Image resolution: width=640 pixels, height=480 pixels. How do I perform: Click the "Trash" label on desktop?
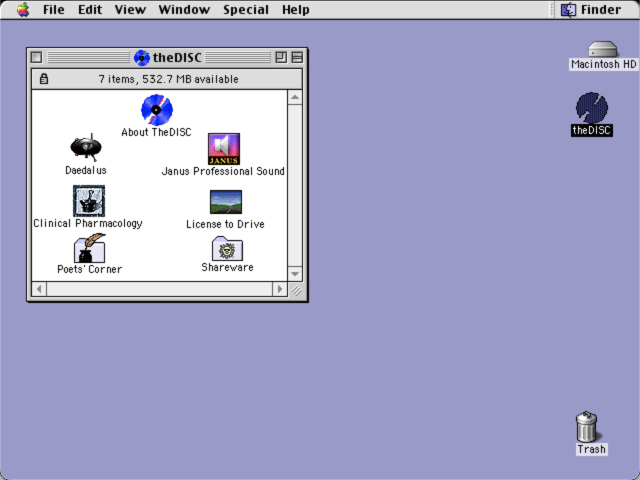(591, 449)
